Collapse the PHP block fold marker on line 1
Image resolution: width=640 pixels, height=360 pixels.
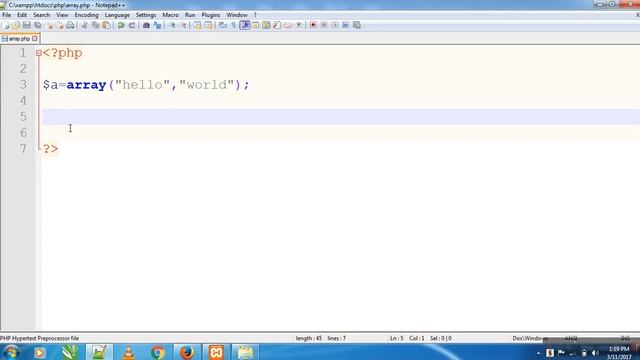[39, 53]
